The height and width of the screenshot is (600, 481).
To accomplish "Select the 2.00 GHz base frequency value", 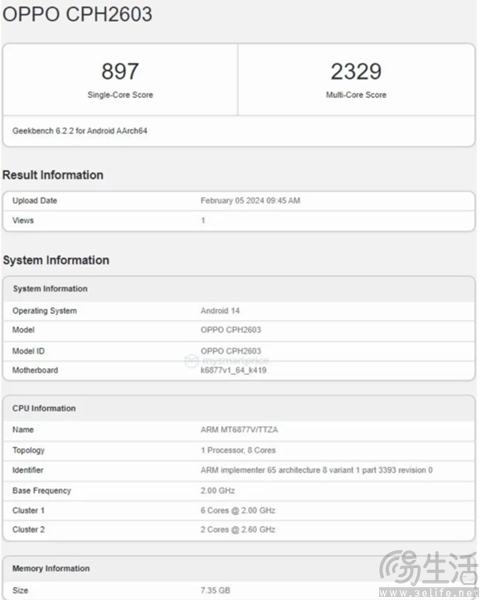I will point(218,491).
